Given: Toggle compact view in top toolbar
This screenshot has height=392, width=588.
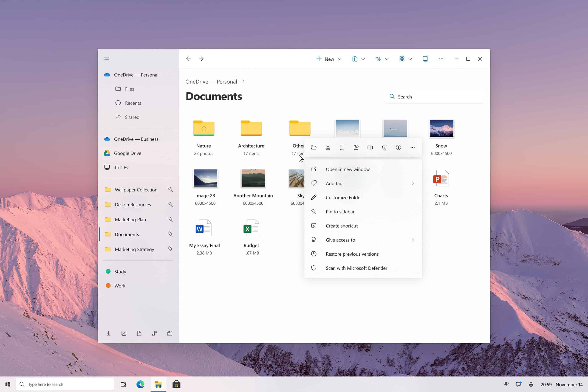Looking at the screenshot, I should tap(425, 59).
